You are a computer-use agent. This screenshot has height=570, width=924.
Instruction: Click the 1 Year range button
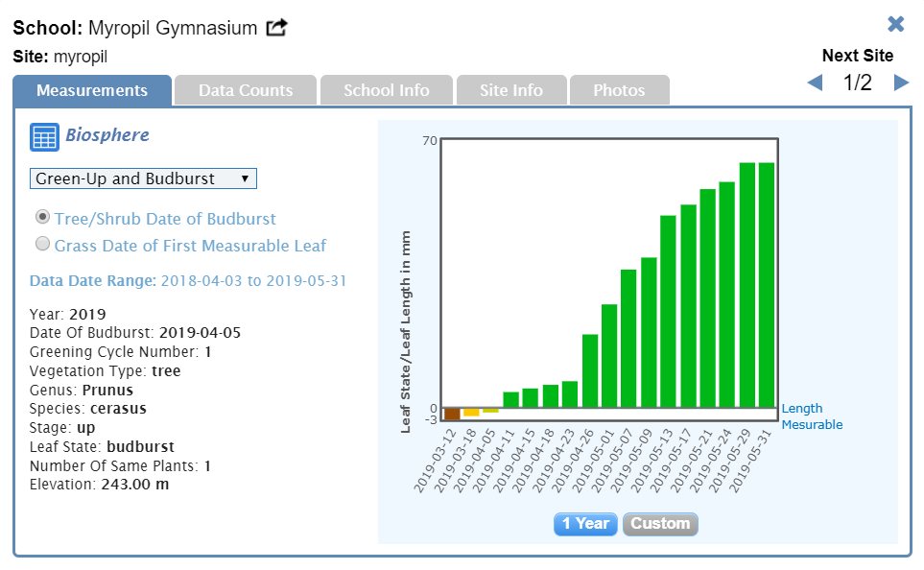[585, 523]
